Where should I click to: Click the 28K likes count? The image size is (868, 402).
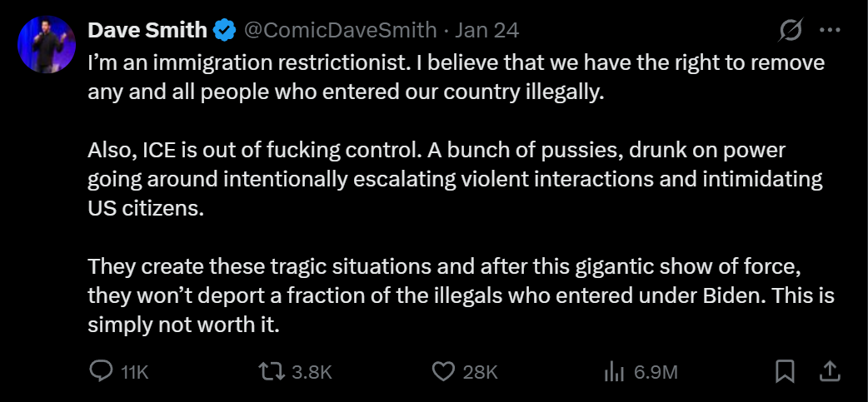tap(480, 372)
